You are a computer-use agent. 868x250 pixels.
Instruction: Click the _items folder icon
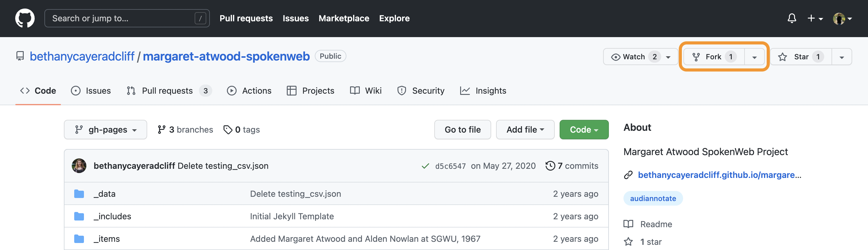pos(79,239)
